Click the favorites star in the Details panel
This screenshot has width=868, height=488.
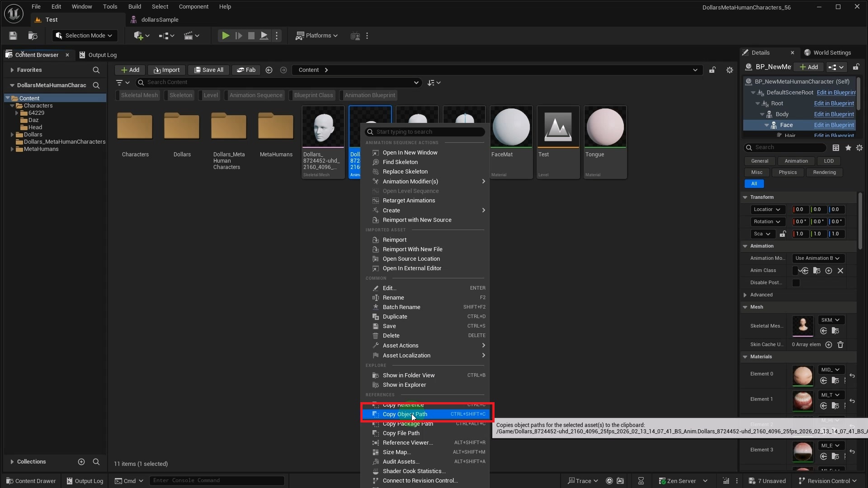[x=848, y=148]
